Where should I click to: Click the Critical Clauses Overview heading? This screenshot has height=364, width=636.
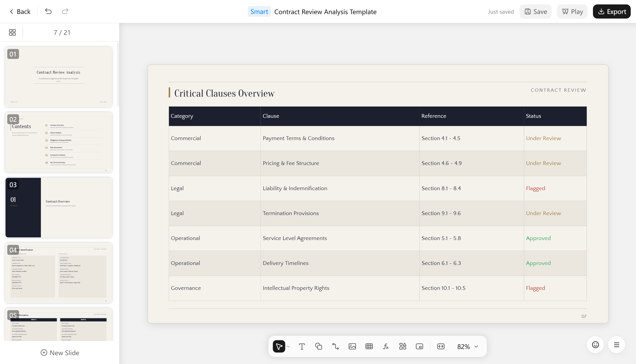(224, 93)
